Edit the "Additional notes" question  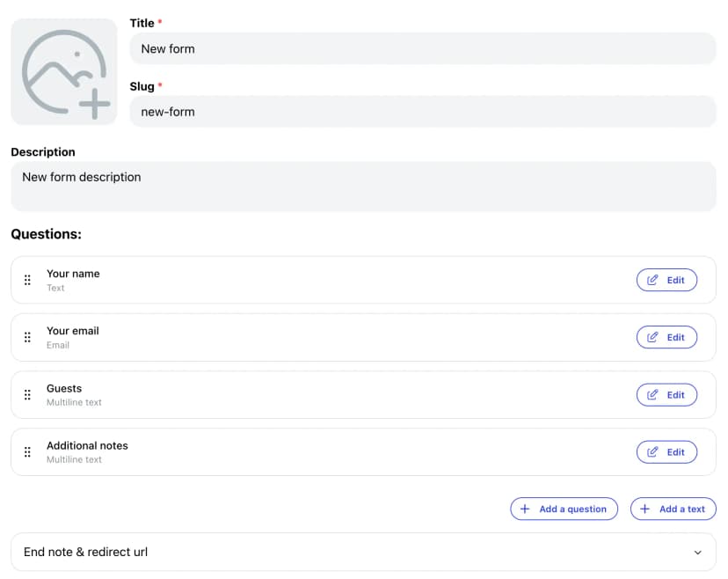coord(666,451)
